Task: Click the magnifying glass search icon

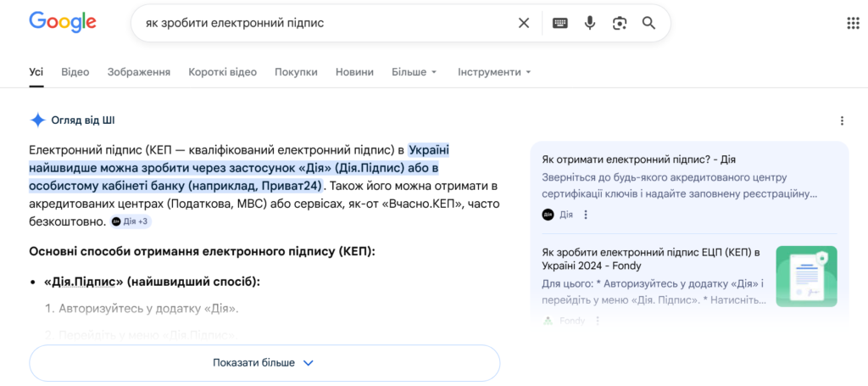Action: [x=648, y=23]
